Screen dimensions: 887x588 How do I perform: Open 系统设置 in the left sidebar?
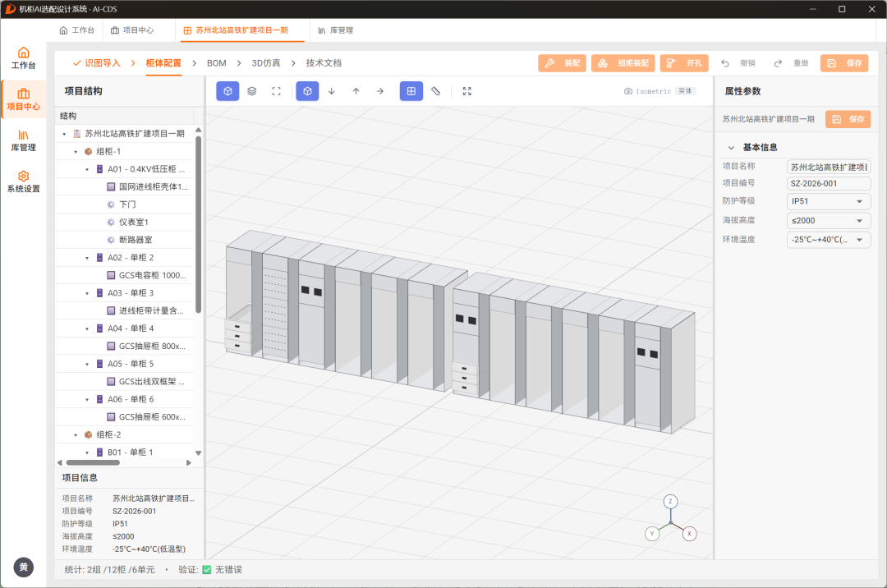23,182
